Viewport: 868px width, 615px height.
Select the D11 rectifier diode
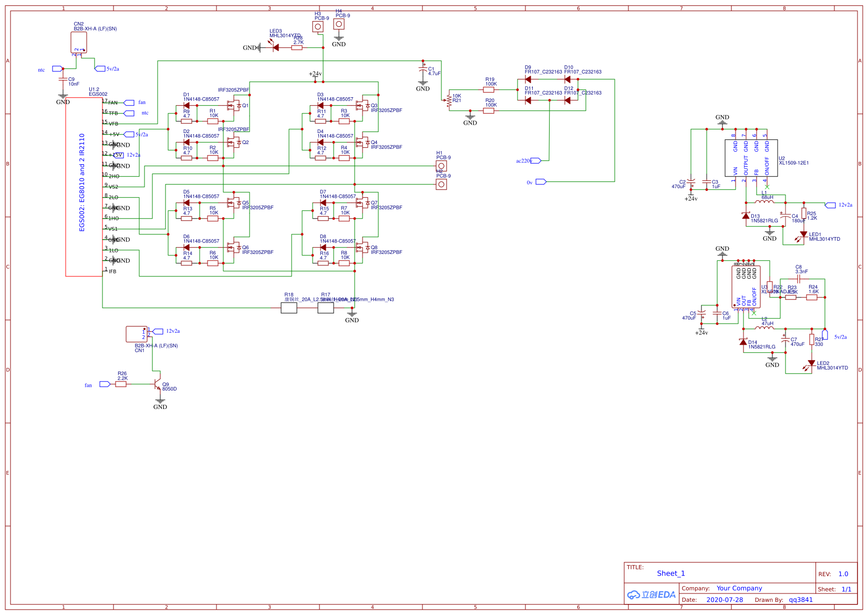[528, 100]
